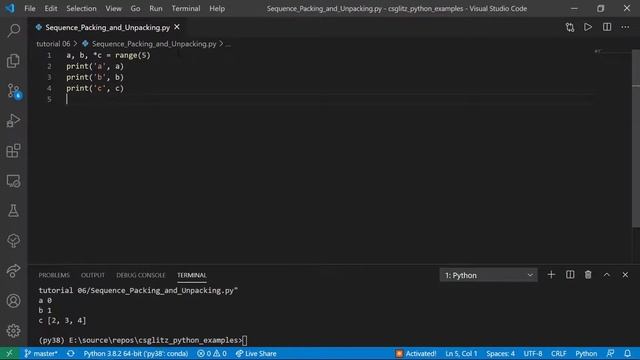Click the master* branch indicator
The width and height of the screenshot is (640, 360).
[x=41, y=353]
